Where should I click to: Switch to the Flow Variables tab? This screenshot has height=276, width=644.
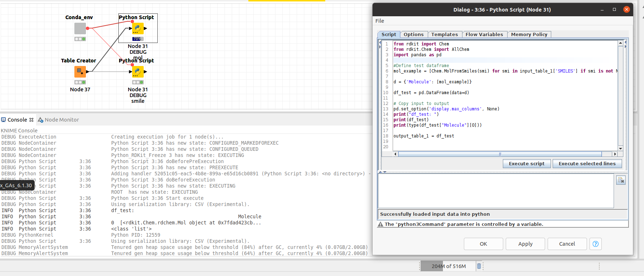pyautogui.click(x=484, y=35)
